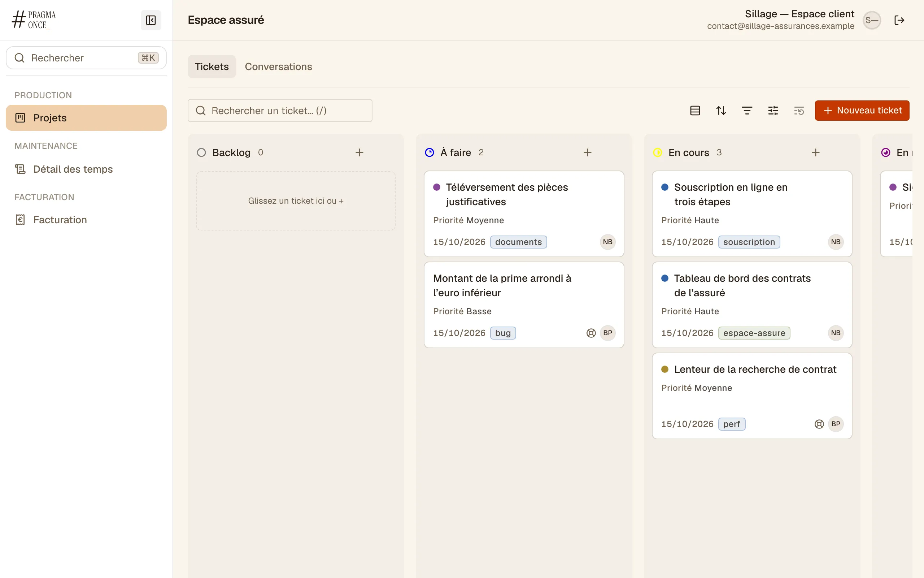
Task: Open Projets in sidebar
Action: [x=86, y=118]
